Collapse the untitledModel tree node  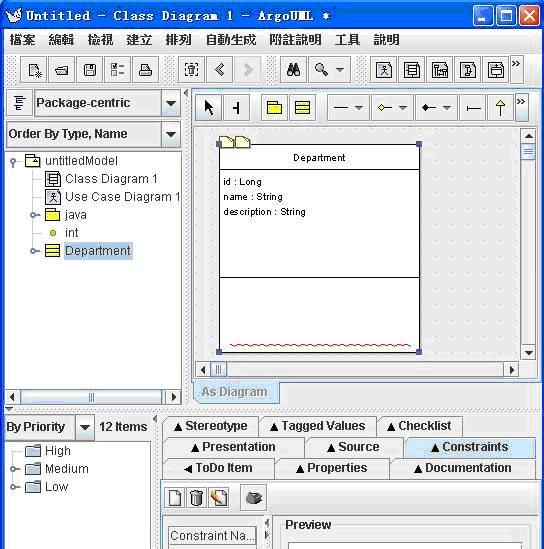tap(13, 162)
